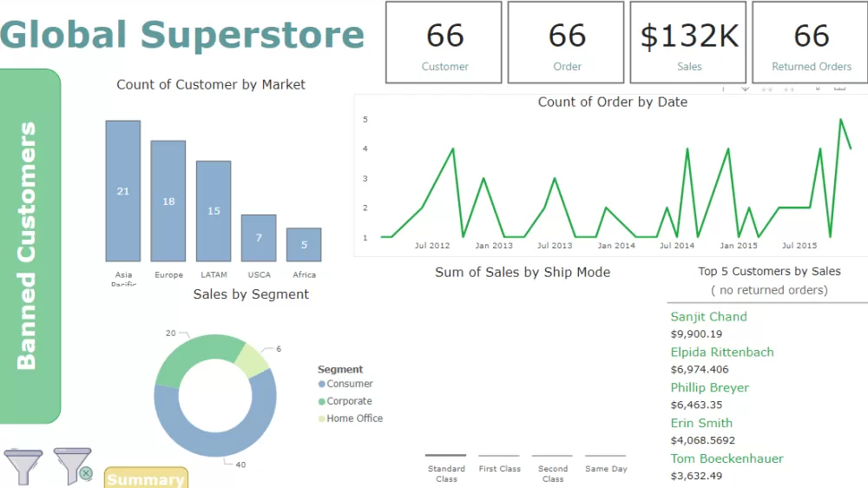The width and height of the screenshot is (868, 488).
Task: Click customer name Tom Boeckenhauer
Action: [x=727, y=458]
